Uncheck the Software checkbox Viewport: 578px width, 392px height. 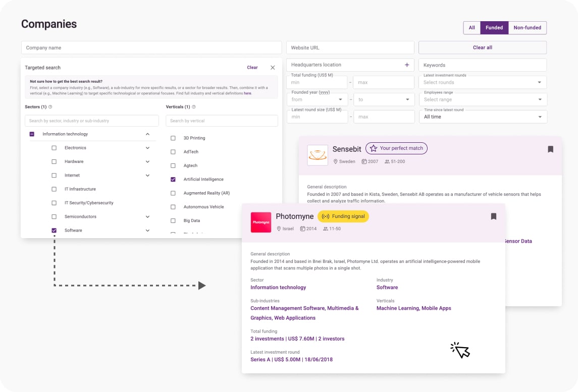point(54,230)
